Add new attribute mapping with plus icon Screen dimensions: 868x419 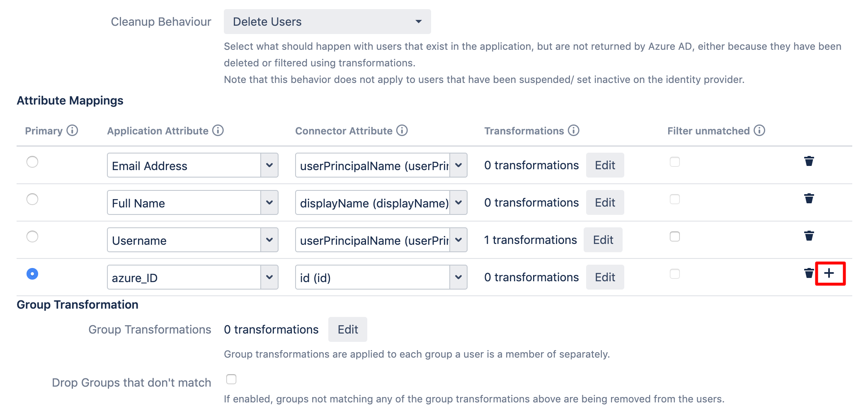tap(829, 273)
